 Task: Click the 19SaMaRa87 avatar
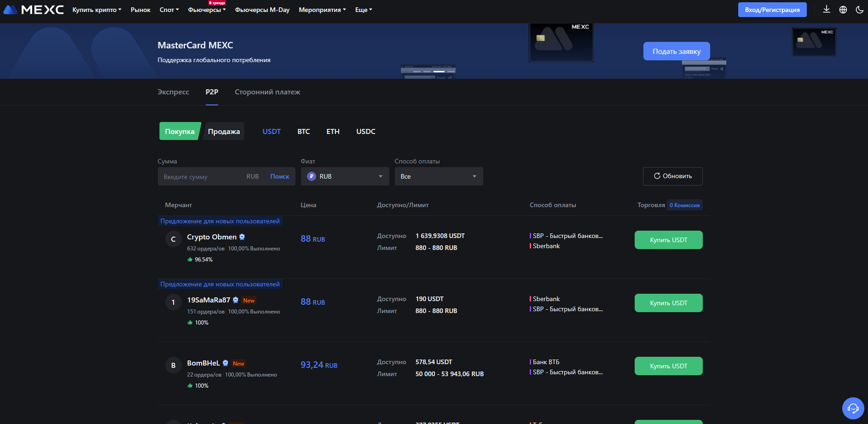[x=173, y=302]
